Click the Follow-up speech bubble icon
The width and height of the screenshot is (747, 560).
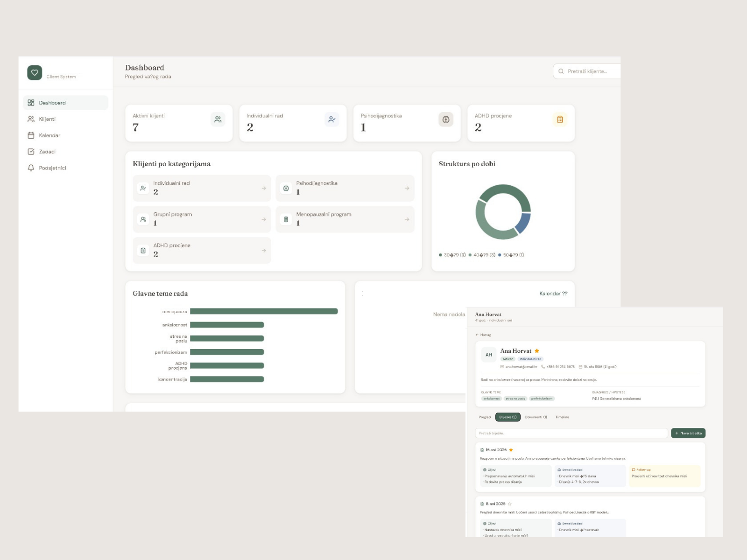634,470
